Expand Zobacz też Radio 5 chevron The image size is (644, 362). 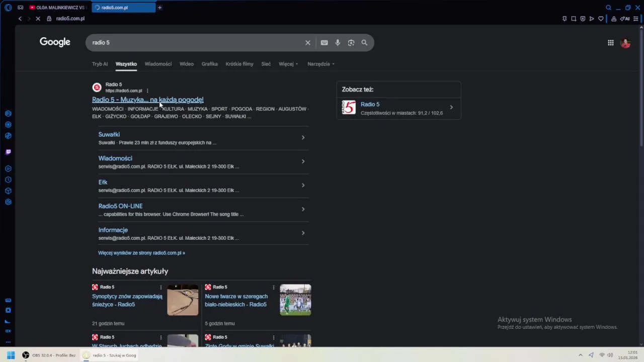pyautogui.click(x=451, y=107)
